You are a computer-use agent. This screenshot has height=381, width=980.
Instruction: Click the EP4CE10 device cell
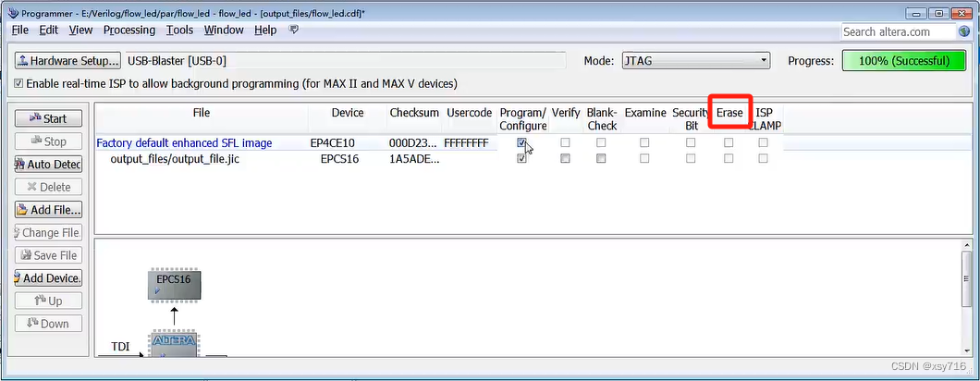point(333,142)
